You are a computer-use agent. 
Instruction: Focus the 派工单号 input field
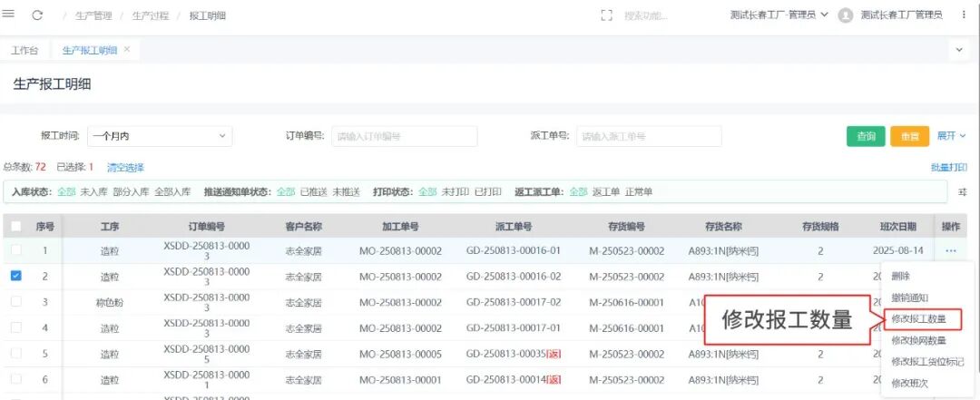[649, 136]
